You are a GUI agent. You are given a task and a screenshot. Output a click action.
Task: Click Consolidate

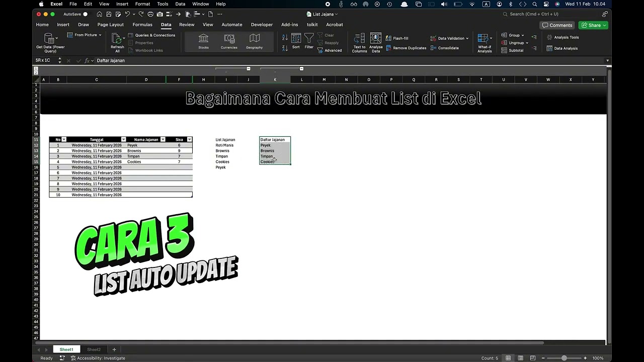pyautogui.click(x=444, y=48)
